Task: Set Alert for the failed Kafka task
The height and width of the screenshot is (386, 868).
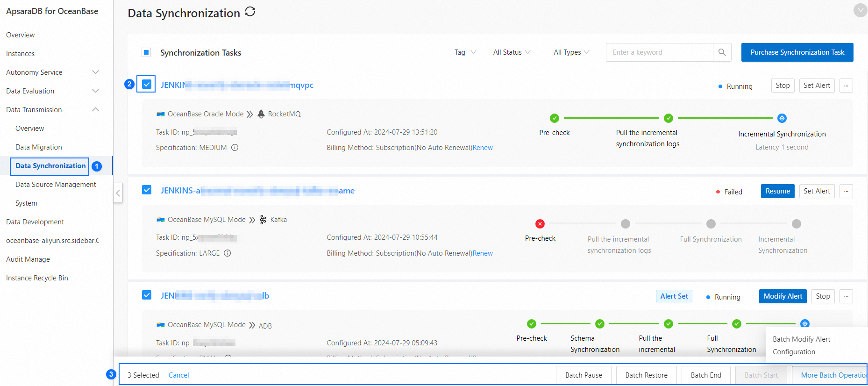Action: click(817, 191)
